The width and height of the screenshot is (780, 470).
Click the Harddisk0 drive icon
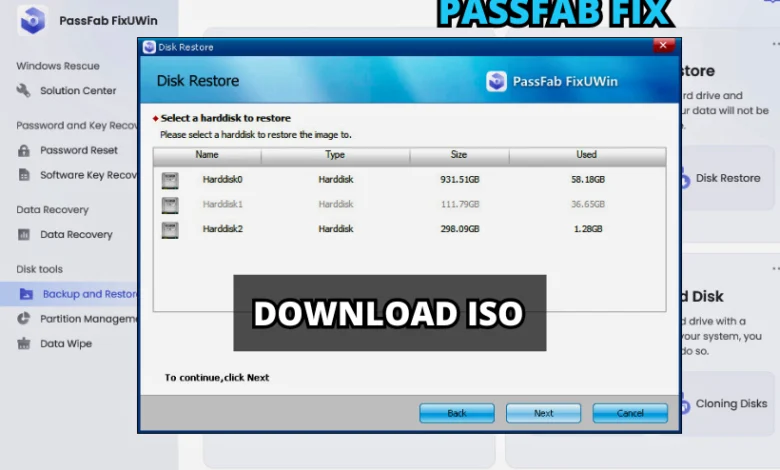click(170, 180)
